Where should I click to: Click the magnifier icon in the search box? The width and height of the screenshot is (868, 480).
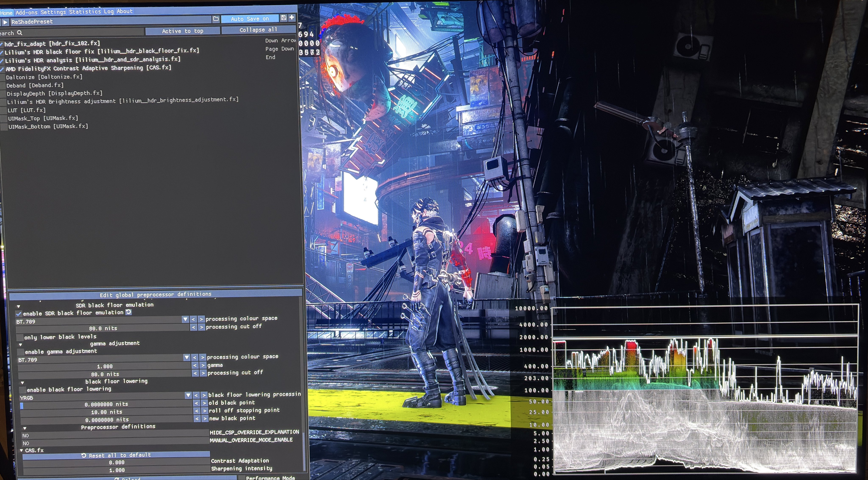[19, 33]
